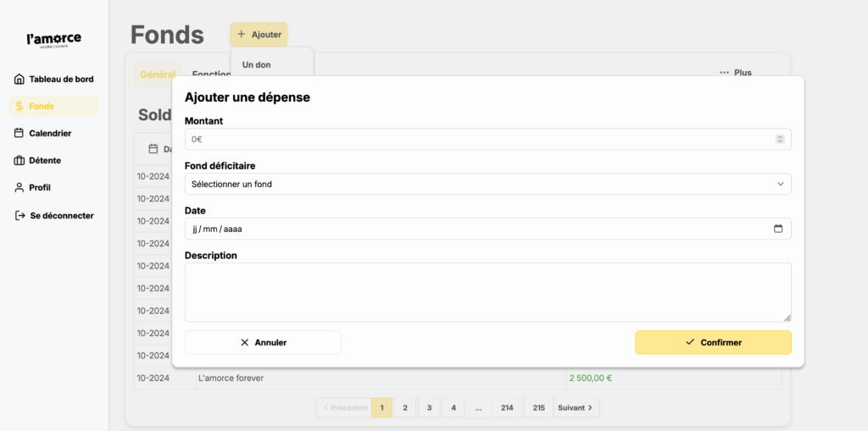The height and width of the screenshot is (431, 868).
Task: Click the l'amorce logo
Action: (54, 40)
